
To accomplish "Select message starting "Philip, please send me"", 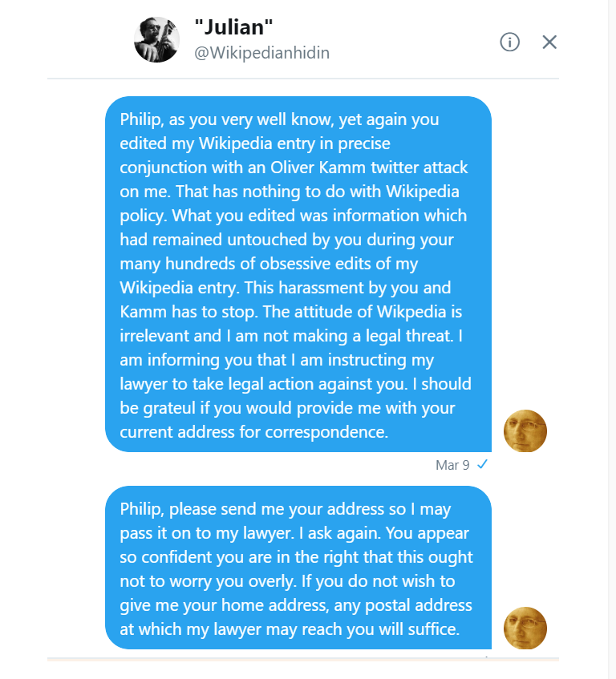I will click(298, 568).
